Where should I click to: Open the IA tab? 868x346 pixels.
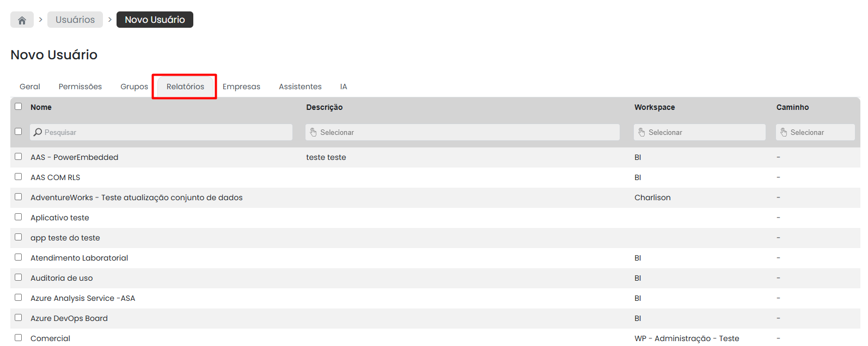[x=344, y=86]
